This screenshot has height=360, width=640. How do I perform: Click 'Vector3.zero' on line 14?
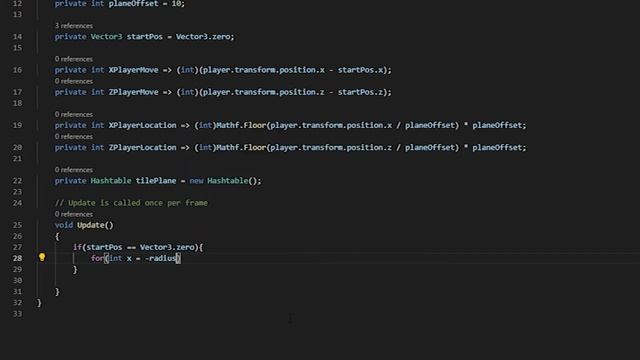203,37
